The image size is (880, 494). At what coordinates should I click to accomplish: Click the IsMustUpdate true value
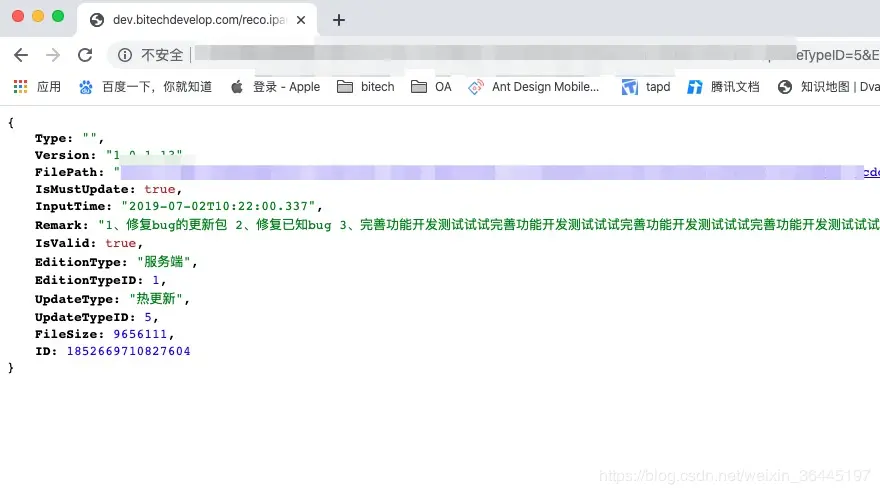pyautogui.click(x=159, y=189)
